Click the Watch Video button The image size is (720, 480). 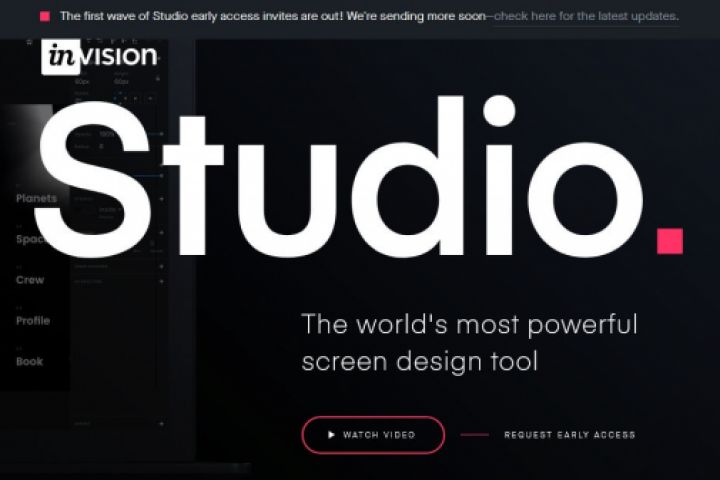[373, 435]
